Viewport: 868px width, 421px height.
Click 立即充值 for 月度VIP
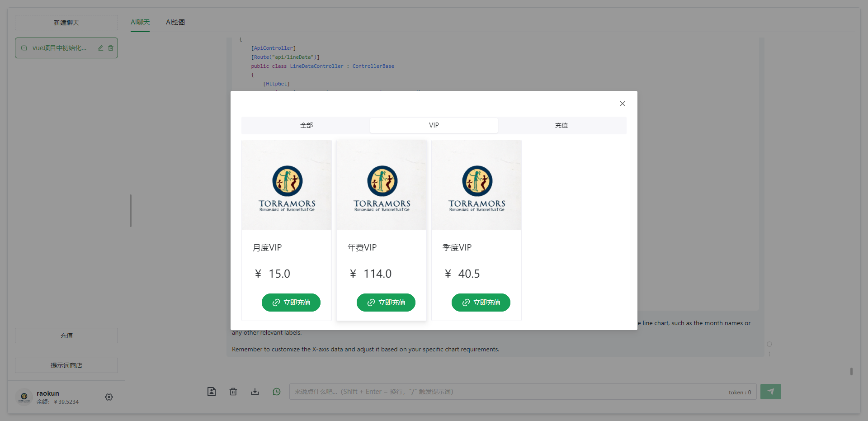pyautogui.click(x=291, y=303)
